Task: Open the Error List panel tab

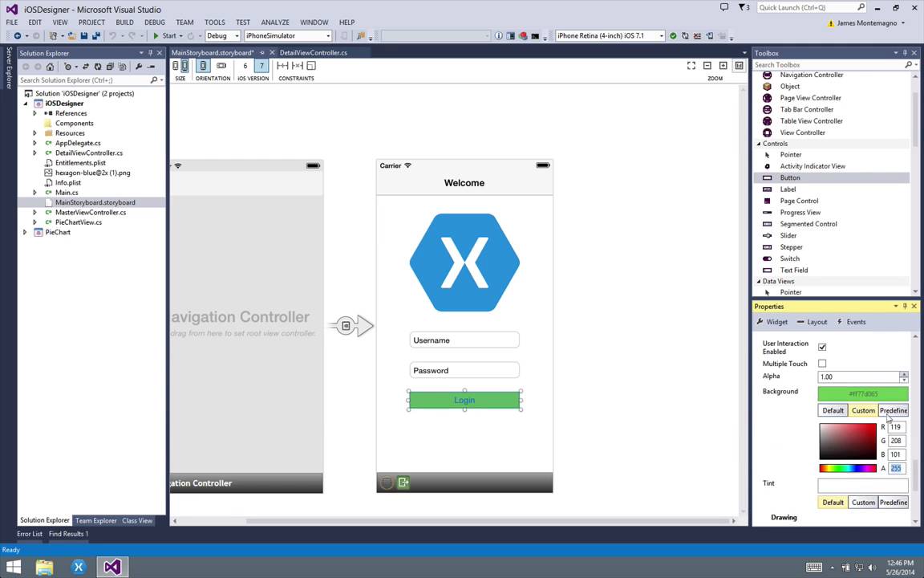Action: click(30, 534)
